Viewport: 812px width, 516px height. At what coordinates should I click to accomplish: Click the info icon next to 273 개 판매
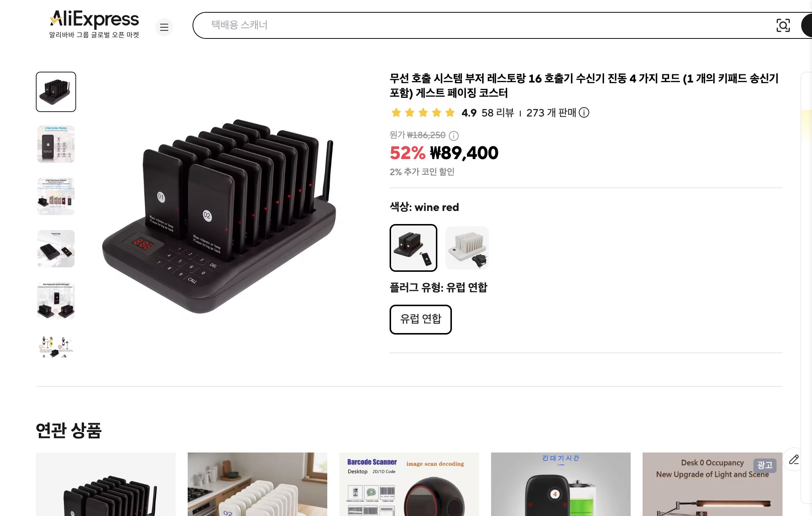584,113
